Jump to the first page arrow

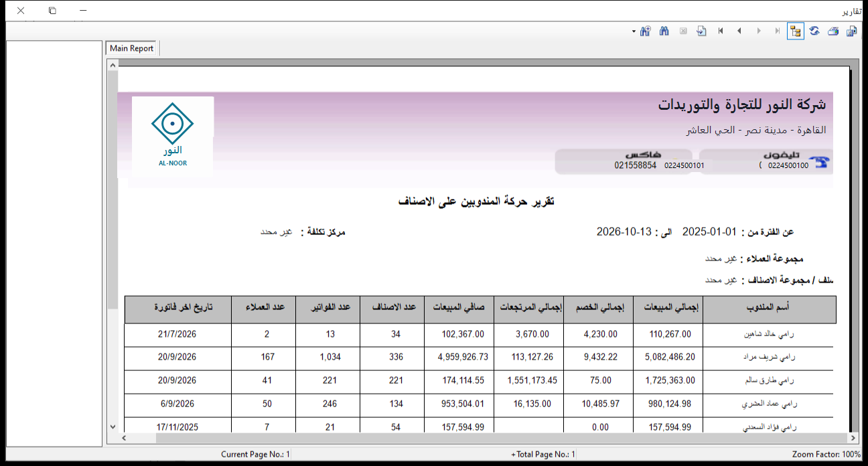click(x=721, y=31)
